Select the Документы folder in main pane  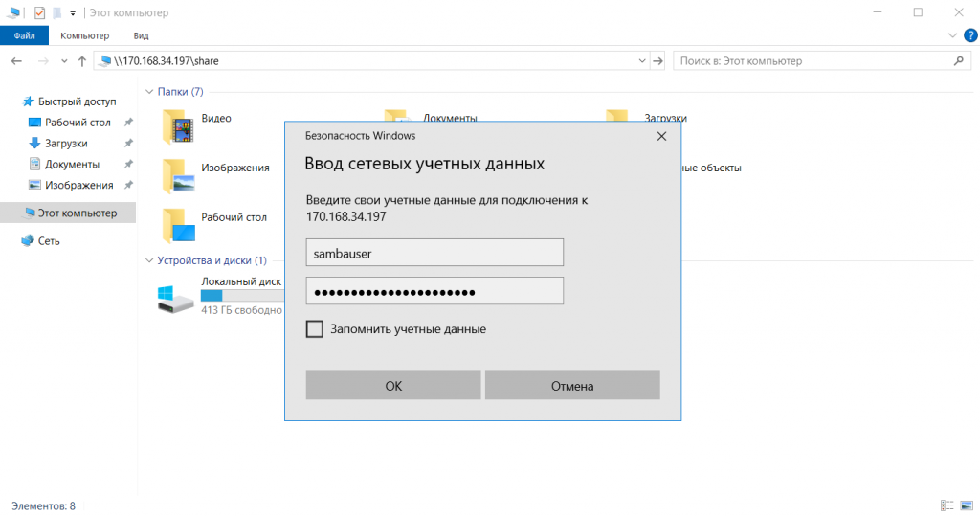coord(432,117)
